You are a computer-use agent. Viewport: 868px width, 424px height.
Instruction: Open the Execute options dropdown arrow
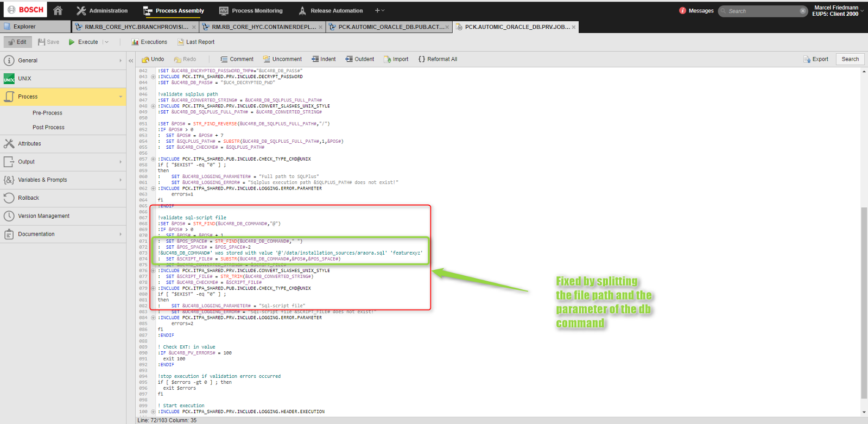(x=106, y=42)
